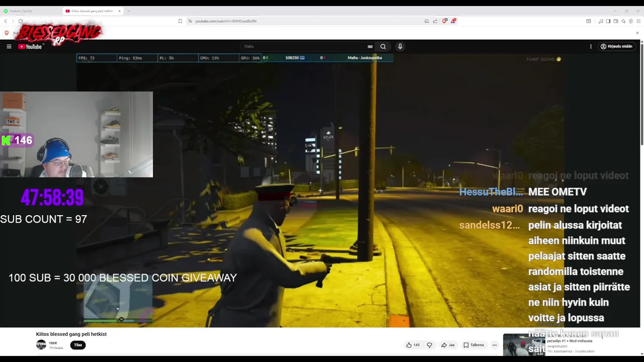
Task: Bookmark this page with bookmark icon
Action: click(180, 21)
